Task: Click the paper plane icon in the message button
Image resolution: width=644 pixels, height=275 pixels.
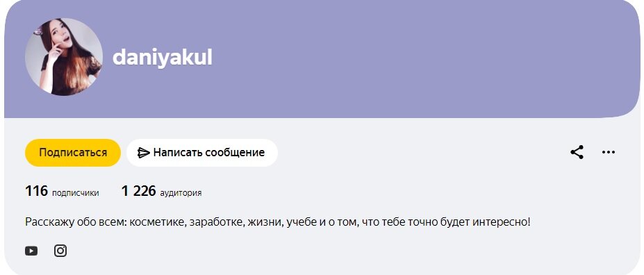Action: (x=143, y=153)
